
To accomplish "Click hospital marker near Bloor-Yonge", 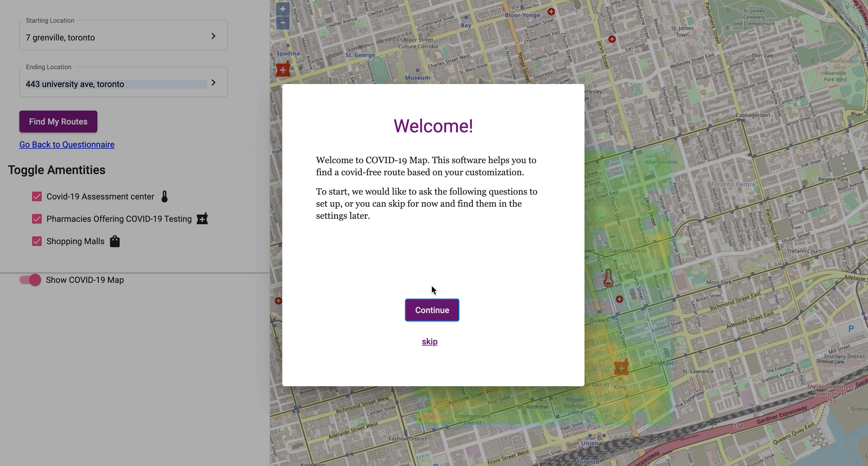I will click(x=551, y=12).
